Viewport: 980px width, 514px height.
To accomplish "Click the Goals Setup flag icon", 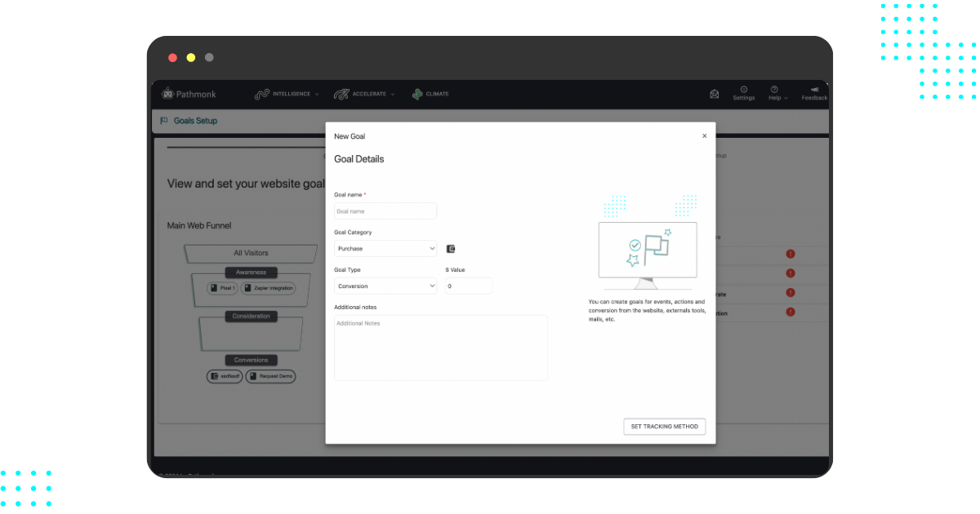I will (163, 121).
